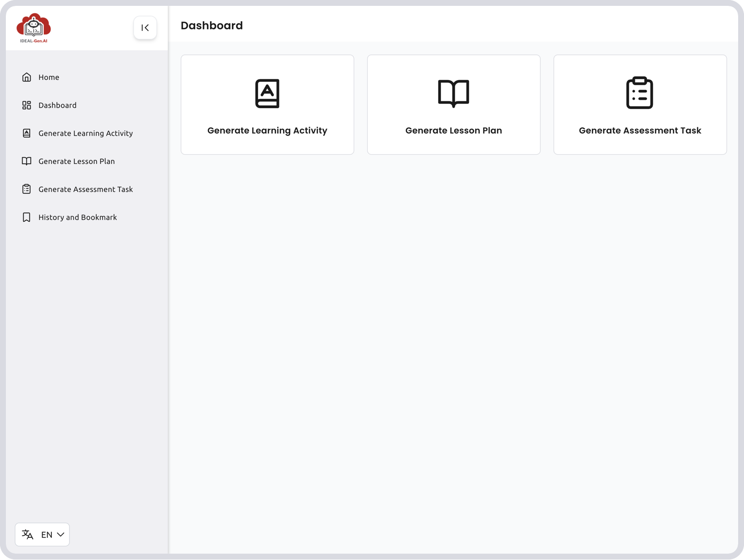The height and width of the screenshot is (560, 744).
Task: Click the IDEAL-Gen.AI robot logo
Action: click(33, 28)
